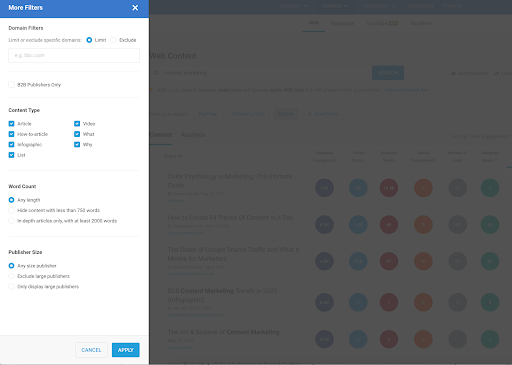
Task: Uncheck the How-to-article content type
Action: click(11, 134)
